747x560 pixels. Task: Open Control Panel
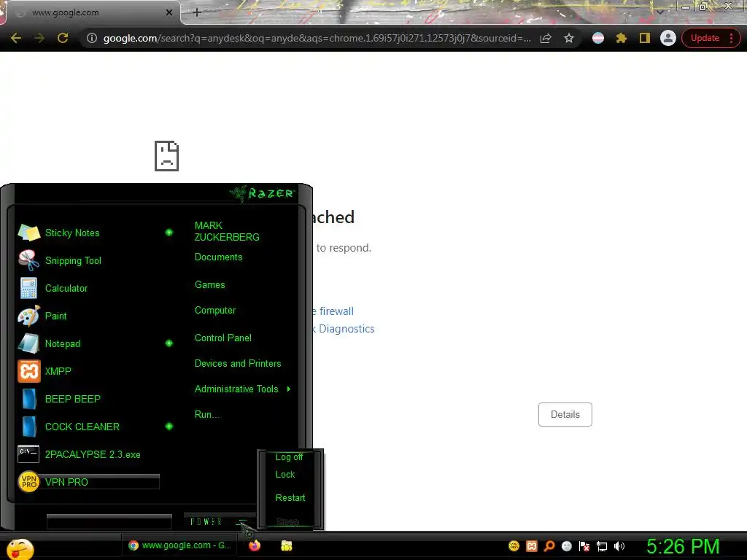pyautogui.click(x=223, y=338)
